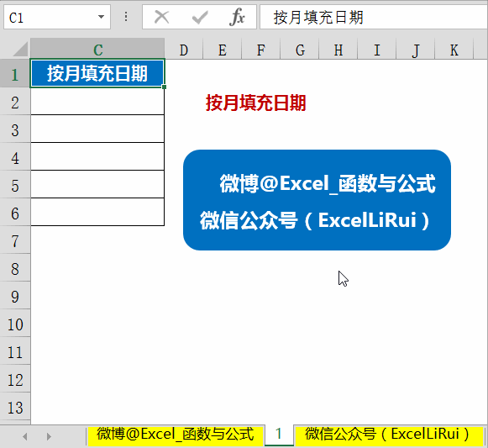Select row 7 header
Viewport: 488px width, 448px height.
15,241
